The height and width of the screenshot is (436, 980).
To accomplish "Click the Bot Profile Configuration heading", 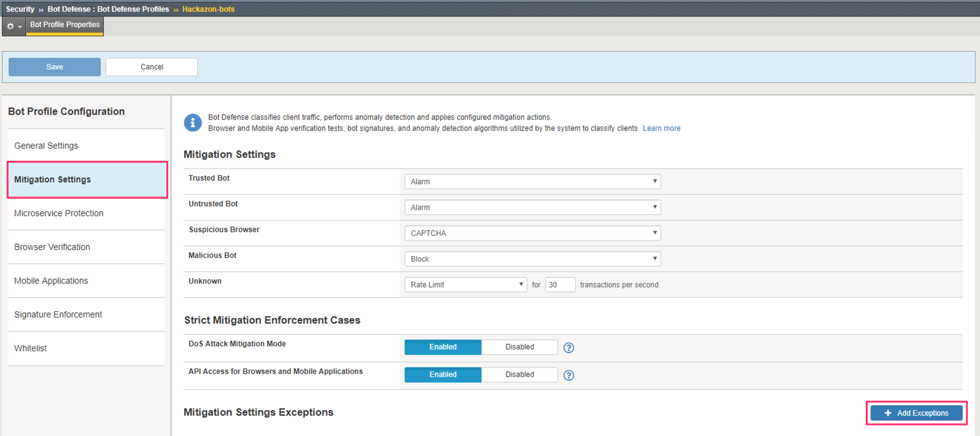I will pyautogui.click(x=66, y=111).
